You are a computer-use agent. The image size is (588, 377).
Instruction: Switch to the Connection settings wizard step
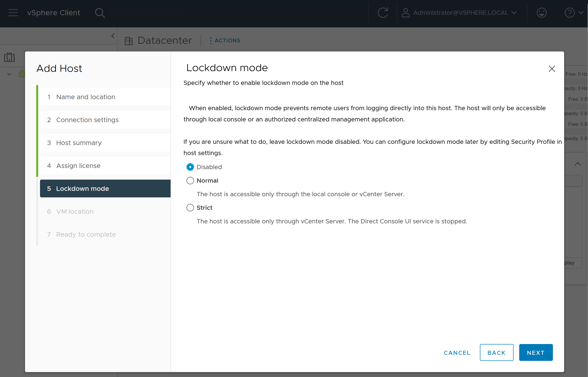coord(87,120)
